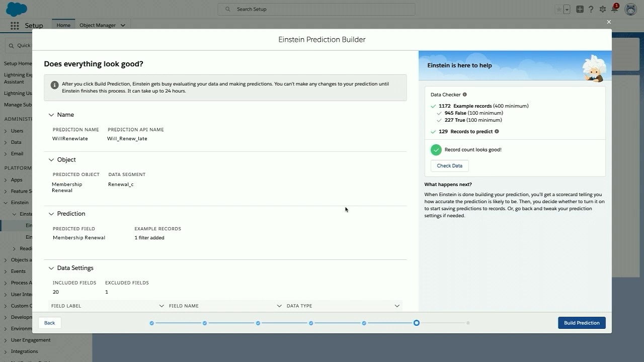Open the Field Name column menu
The width and height of the screenshot is (644, 362).
pos(279,306)
